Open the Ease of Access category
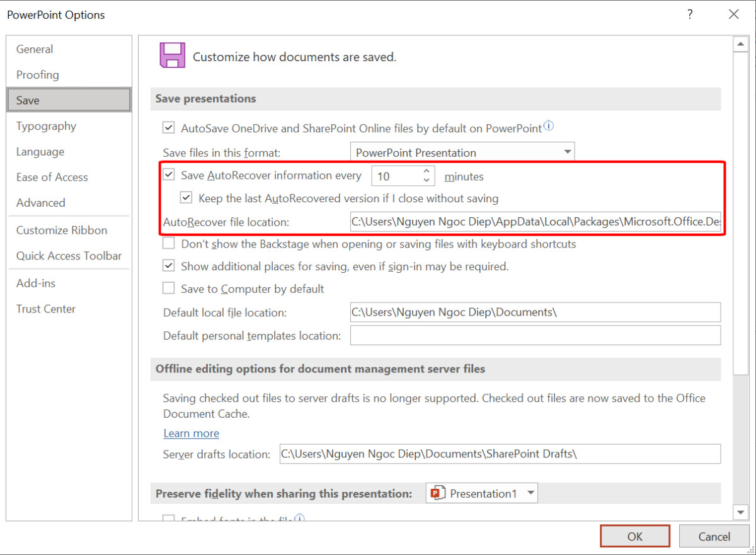The height and width of the screenshot is (555, 756). pos(69,177)
